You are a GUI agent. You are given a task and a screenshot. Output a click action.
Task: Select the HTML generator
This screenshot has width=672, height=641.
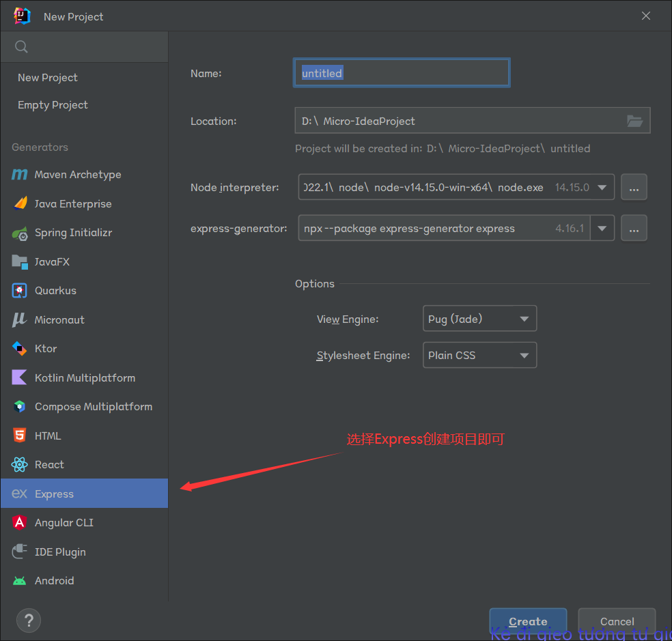pos(84,436)
